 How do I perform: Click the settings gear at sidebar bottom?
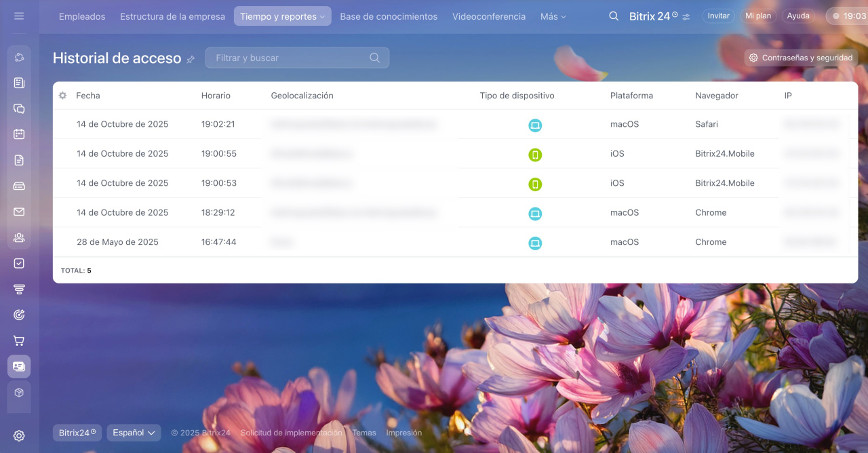pyautogui.click(x=19, y=436)
